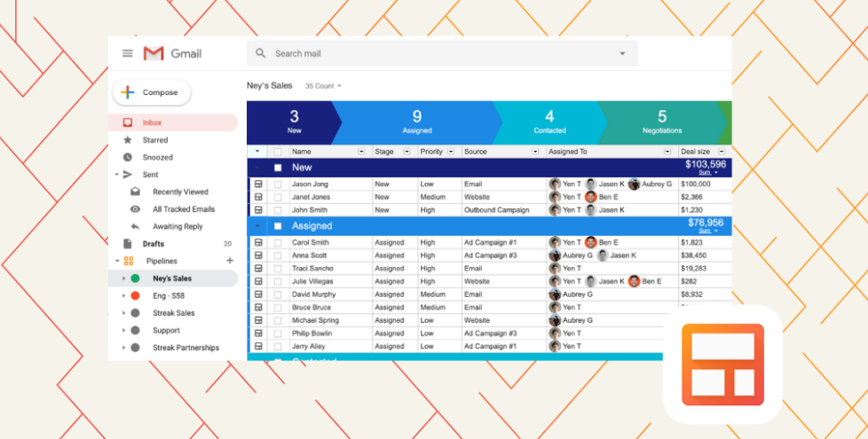This screenshot has width=868, height=439.
Task: Select the 3 New stage tab
Action: (294, 122)
